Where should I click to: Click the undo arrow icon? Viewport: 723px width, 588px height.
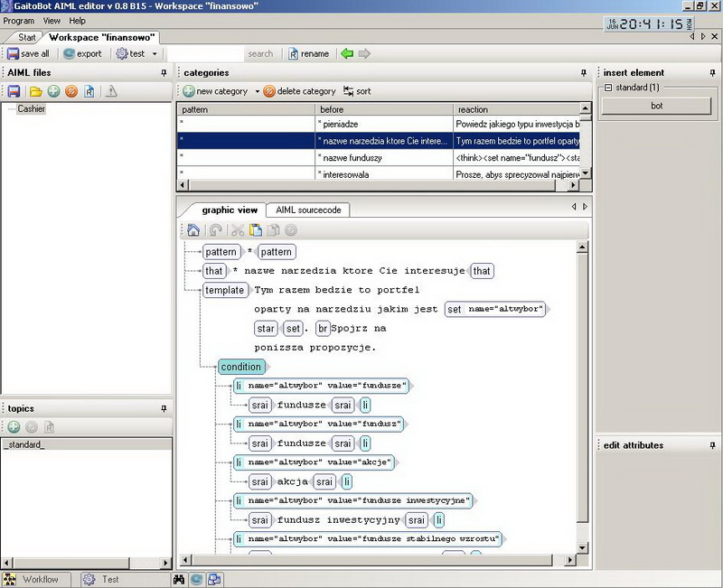215,230
